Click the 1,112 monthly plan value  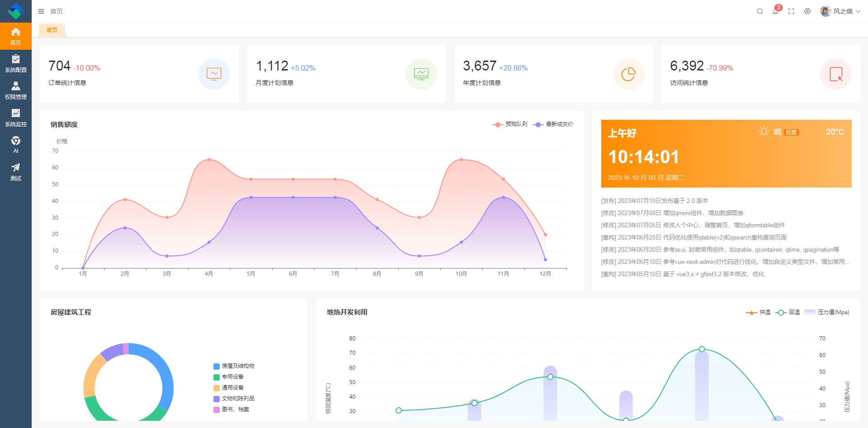tap(272, 66)
